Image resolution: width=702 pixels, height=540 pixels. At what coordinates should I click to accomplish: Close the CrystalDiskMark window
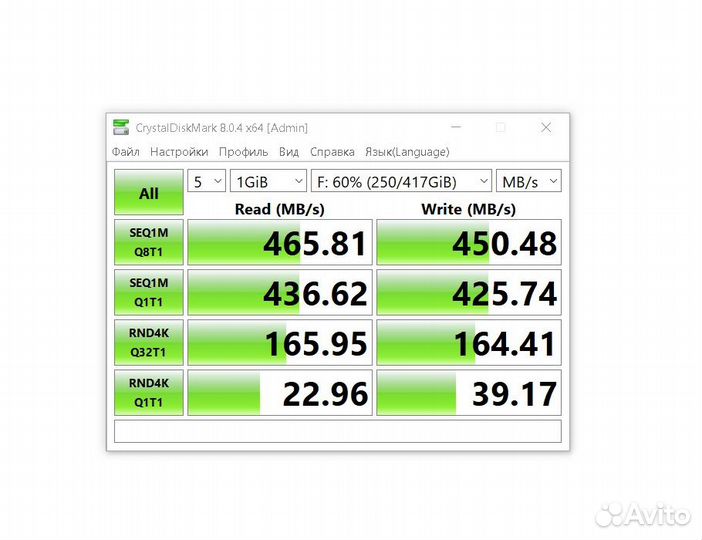[546, 128]
